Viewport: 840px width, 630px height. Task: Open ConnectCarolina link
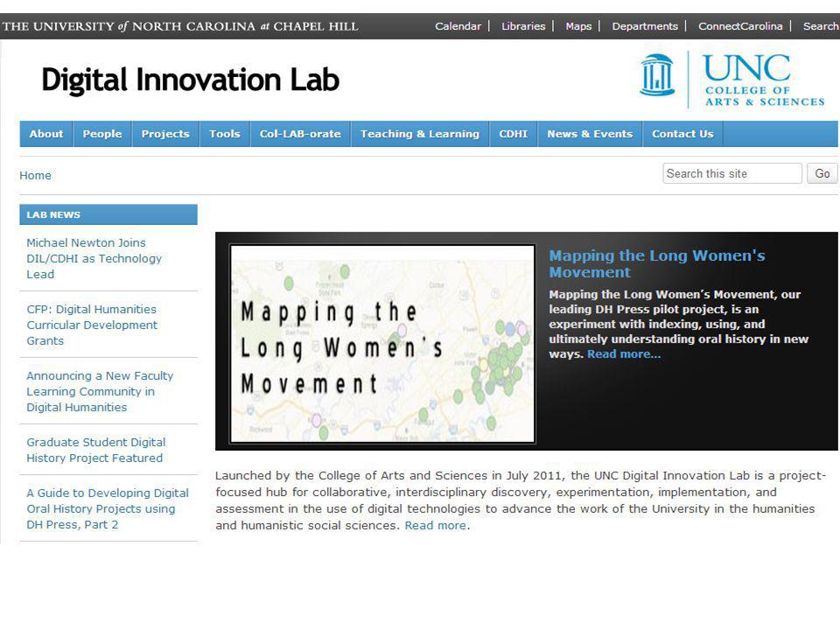pos(740,25)
